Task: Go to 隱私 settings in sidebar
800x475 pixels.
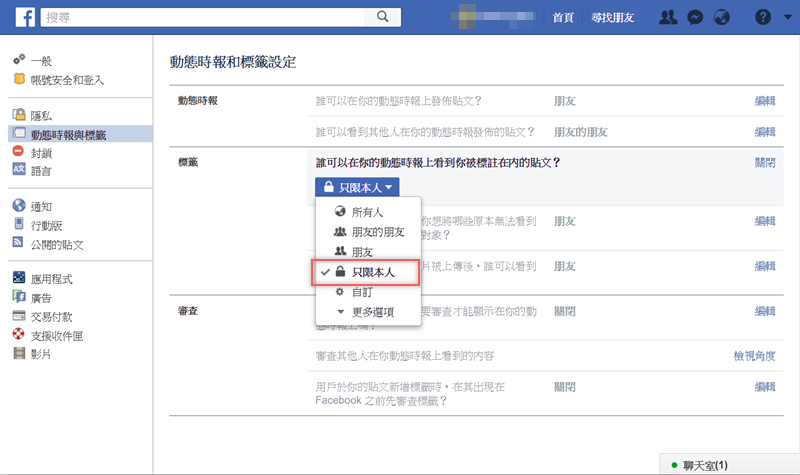Action: (x=42, y=116)
